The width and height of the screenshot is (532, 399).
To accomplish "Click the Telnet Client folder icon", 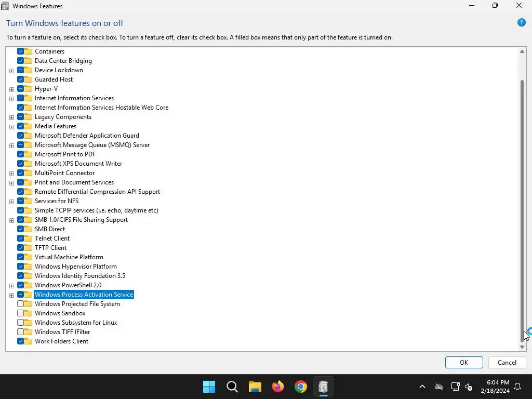I will tap(28, 238).
